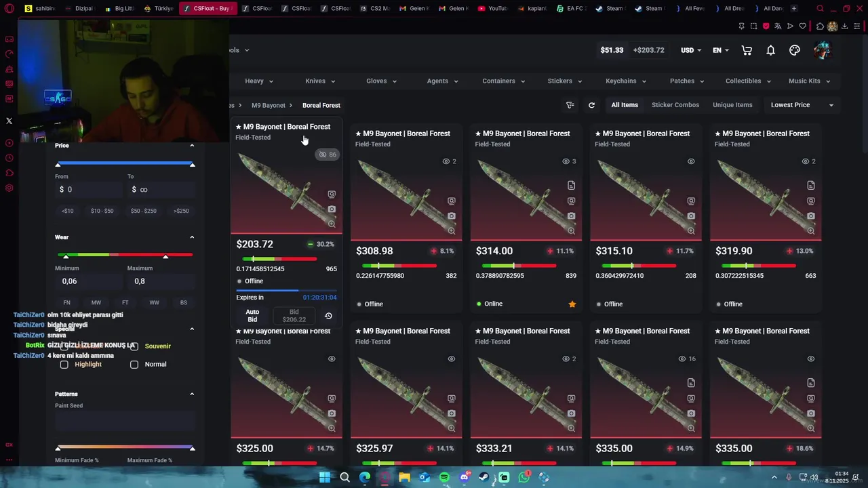868x488 pixels.
Task: Collapse the Special filter section
Action: (x=192, y=329)
